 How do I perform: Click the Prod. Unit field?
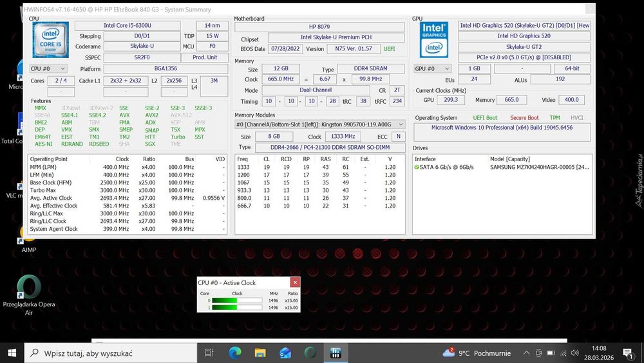(205, 57)
